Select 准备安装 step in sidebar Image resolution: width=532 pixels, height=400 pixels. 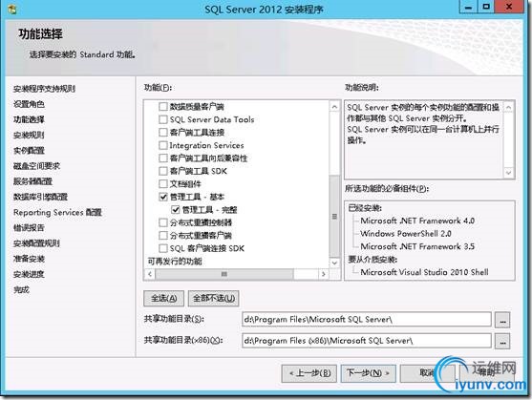point(29,259)
